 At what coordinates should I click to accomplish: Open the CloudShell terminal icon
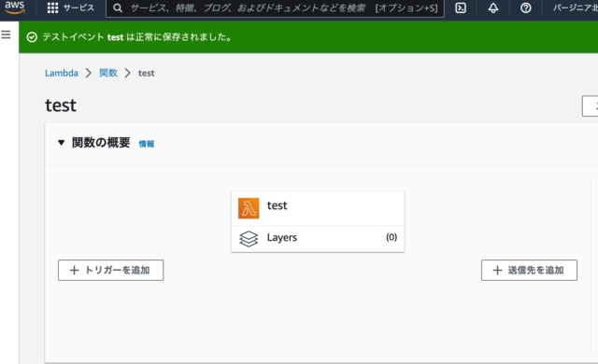(461, 8)
